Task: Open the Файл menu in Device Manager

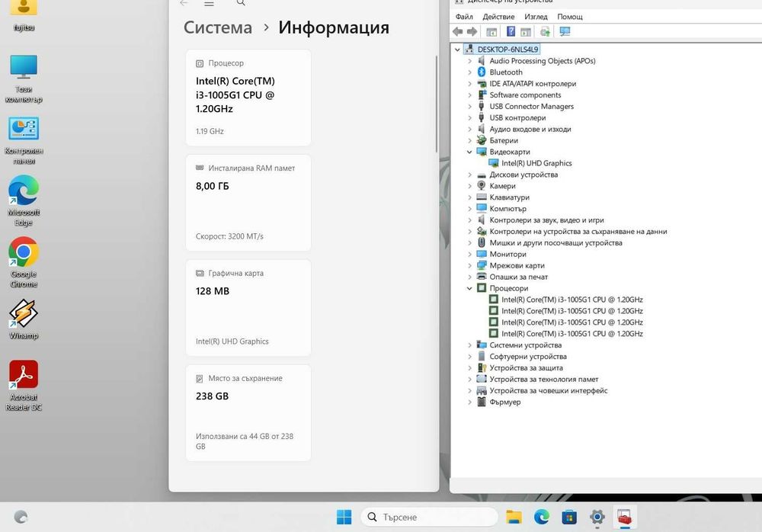Action: 464,17
